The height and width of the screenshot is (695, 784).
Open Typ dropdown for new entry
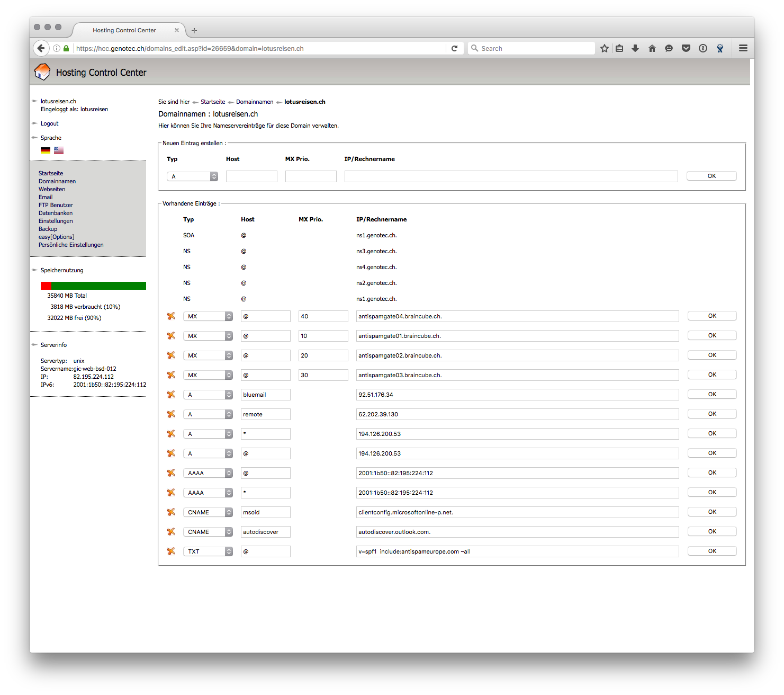point(192,176)
